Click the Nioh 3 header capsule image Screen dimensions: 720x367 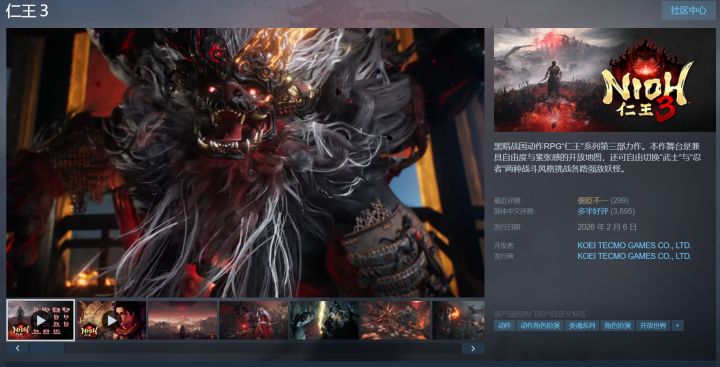pyautogui.click(x=604, y=80)
